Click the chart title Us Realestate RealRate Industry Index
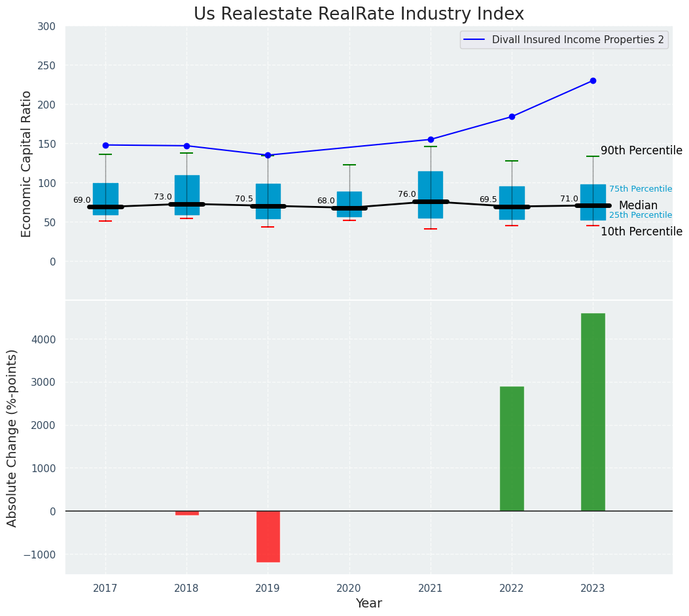 [x=359, y=14]
